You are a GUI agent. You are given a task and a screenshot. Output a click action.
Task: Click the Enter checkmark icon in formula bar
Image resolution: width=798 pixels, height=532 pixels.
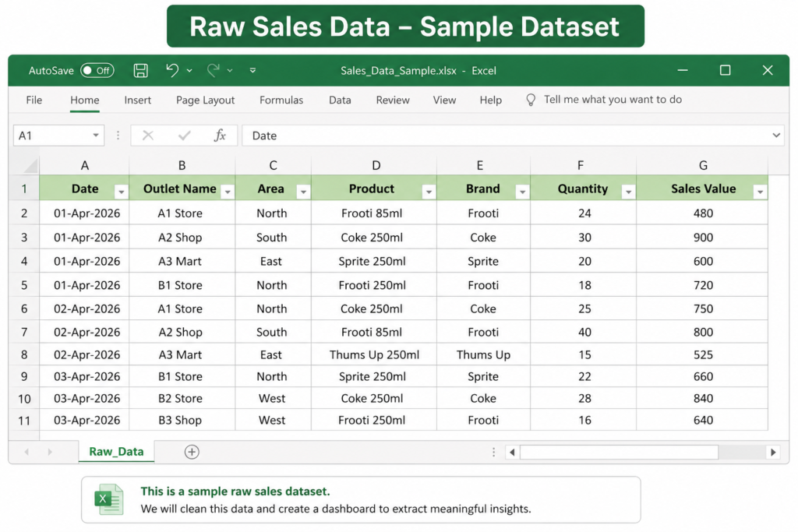click(x=184, y=136)
